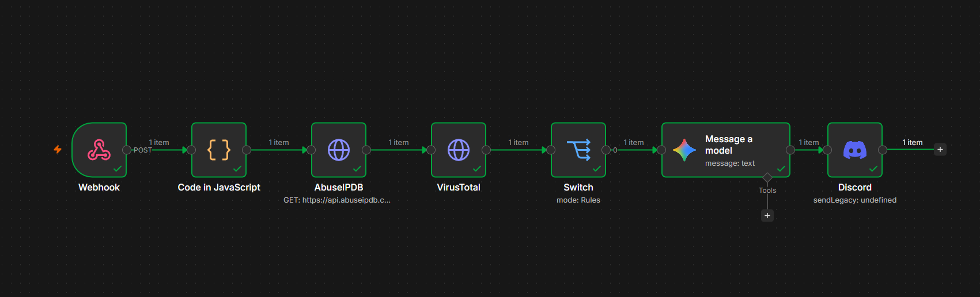The image size is (980, 297).
Task: Click the 1 item label after Webhook
Action: click(159, 142)
